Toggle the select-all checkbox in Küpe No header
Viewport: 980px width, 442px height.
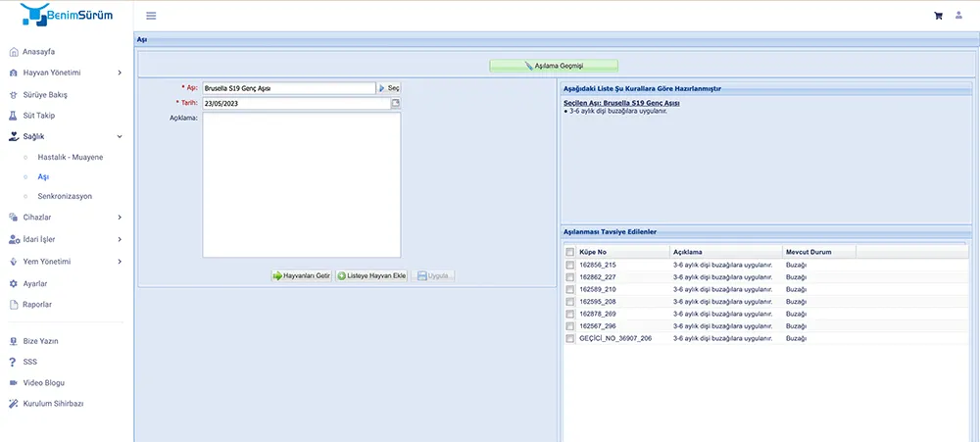point(570,252)
